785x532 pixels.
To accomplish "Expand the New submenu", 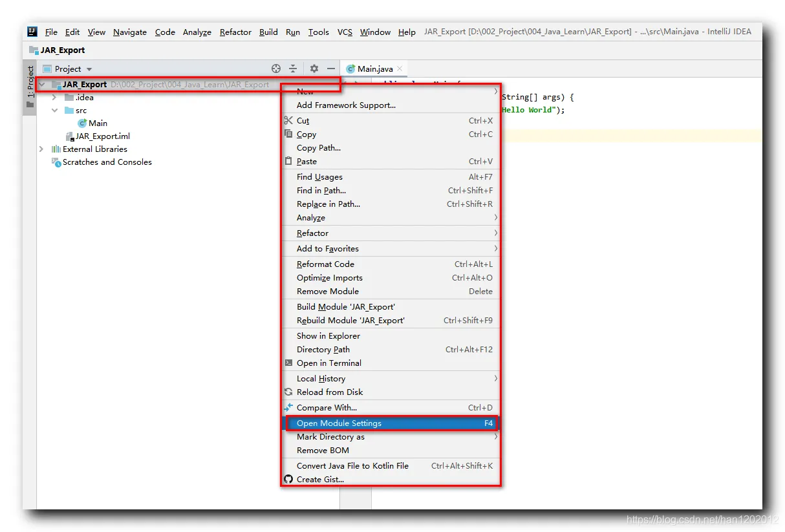I will [391, 92].
